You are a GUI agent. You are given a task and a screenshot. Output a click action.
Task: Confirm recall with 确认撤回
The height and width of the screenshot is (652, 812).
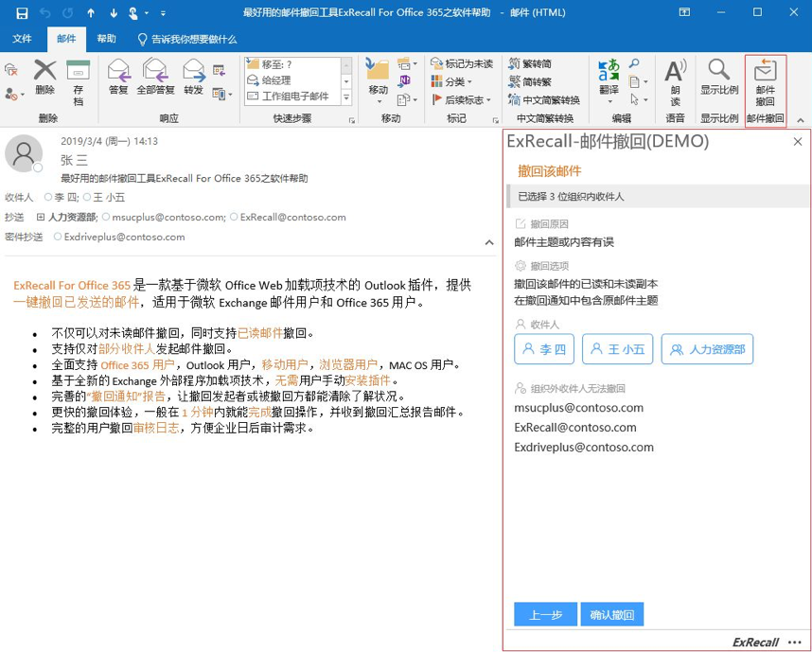tap(612, 615)
